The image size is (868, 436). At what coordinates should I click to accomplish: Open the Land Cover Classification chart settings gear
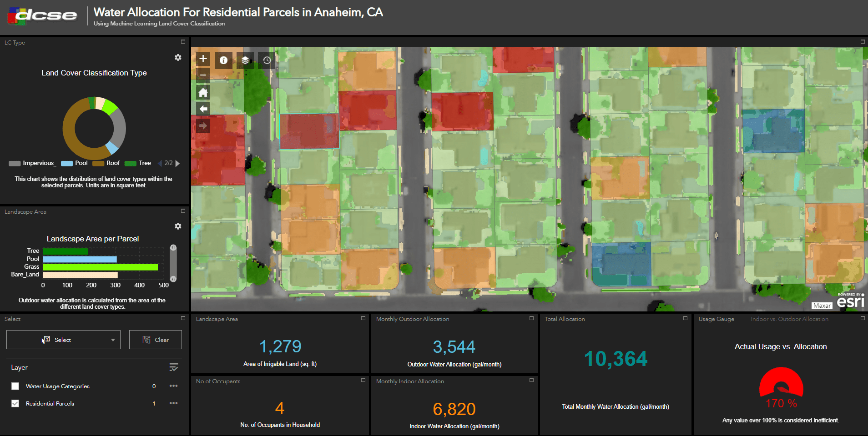178,58
